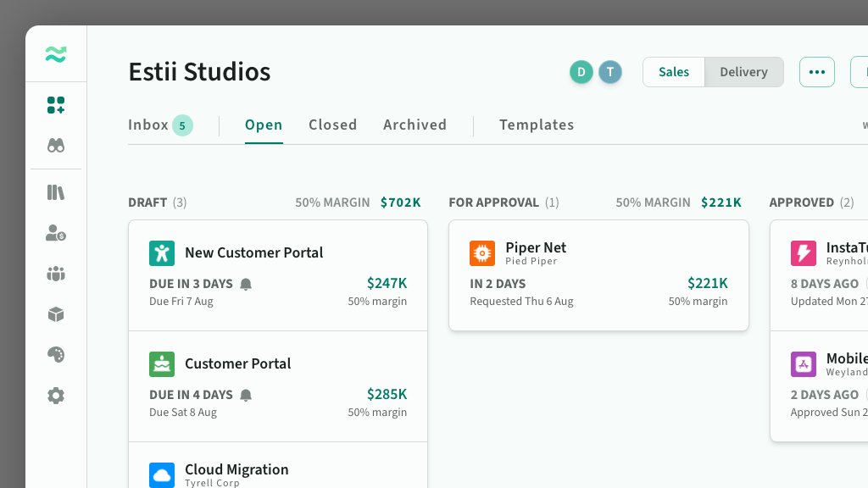Open the library books sidebar icon
868x488 pixels.
point(56,192)
